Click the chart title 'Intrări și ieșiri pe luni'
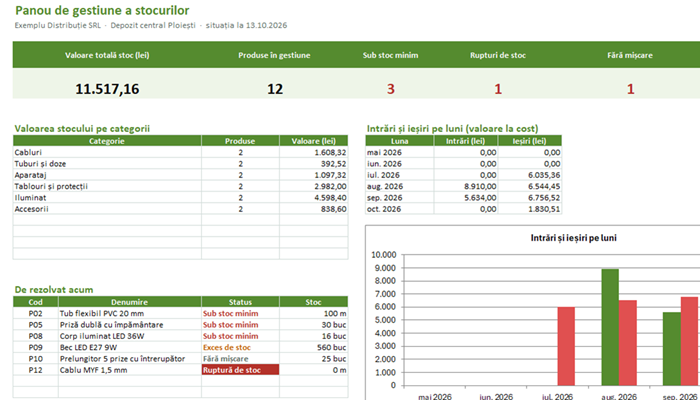The height and width of the screenshot is (400, 700). [x=574, y=238]
